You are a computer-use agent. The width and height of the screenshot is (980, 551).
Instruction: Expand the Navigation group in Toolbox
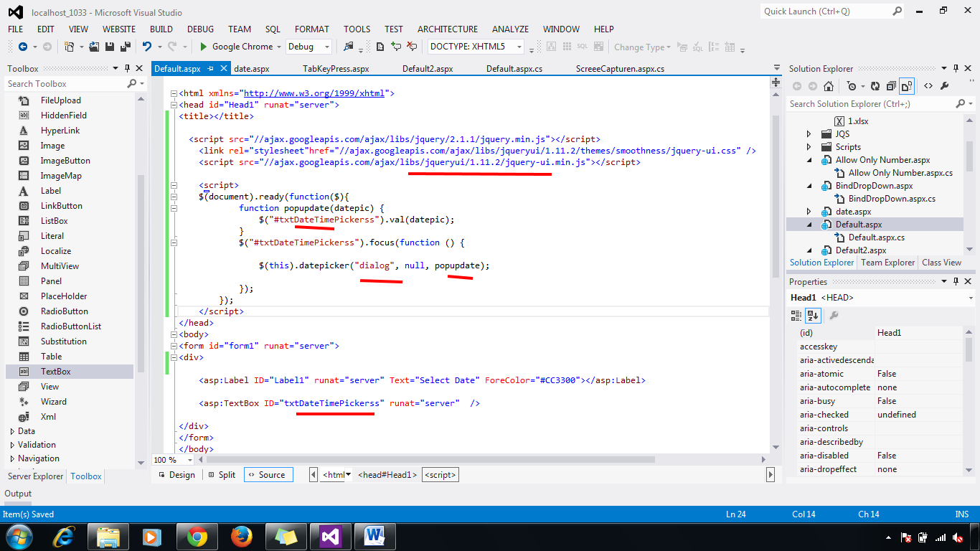coord(12,458)
